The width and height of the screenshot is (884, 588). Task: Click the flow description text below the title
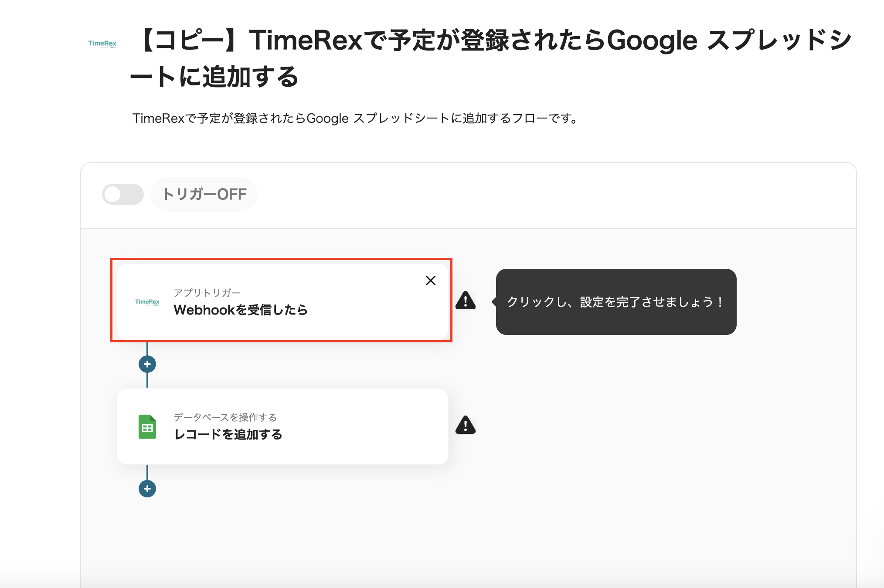pos(355,118)
